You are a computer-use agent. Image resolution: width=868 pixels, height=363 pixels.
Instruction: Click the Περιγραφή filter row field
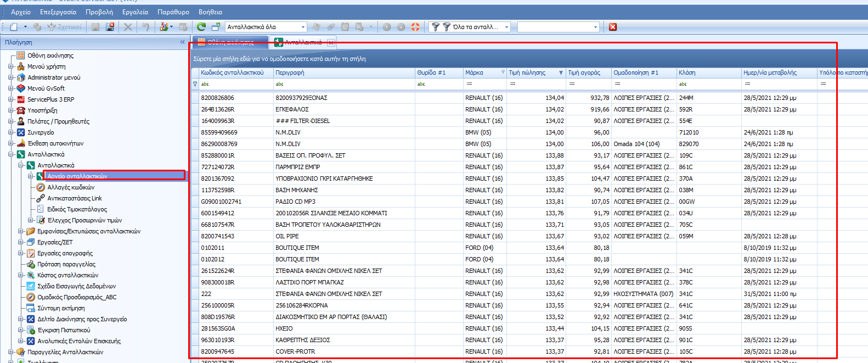[344, 84]
